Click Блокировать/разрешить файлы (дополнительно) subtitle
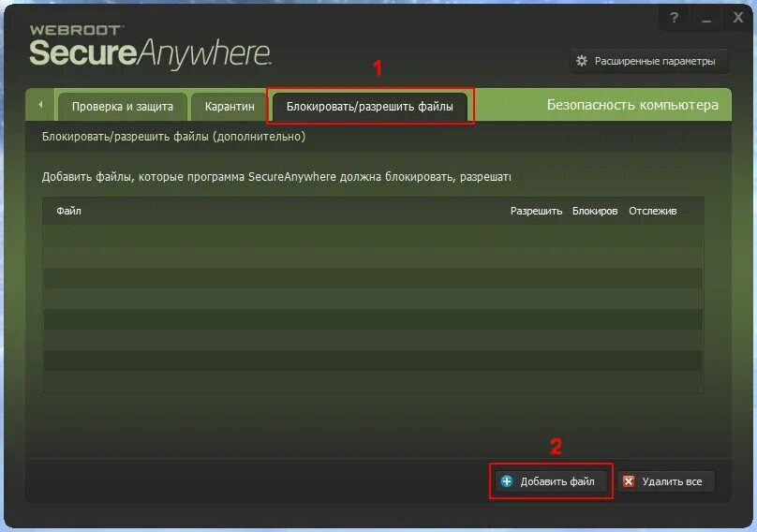This screenshot has width=757, height=532. pos(174,137)
